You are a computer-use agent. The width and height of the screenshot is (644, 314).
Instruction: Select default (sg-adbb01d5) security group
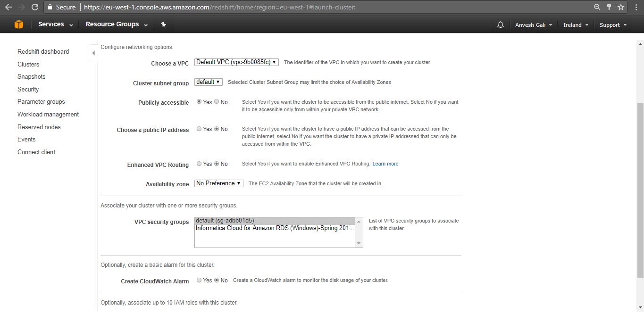[x=275, y=221]
